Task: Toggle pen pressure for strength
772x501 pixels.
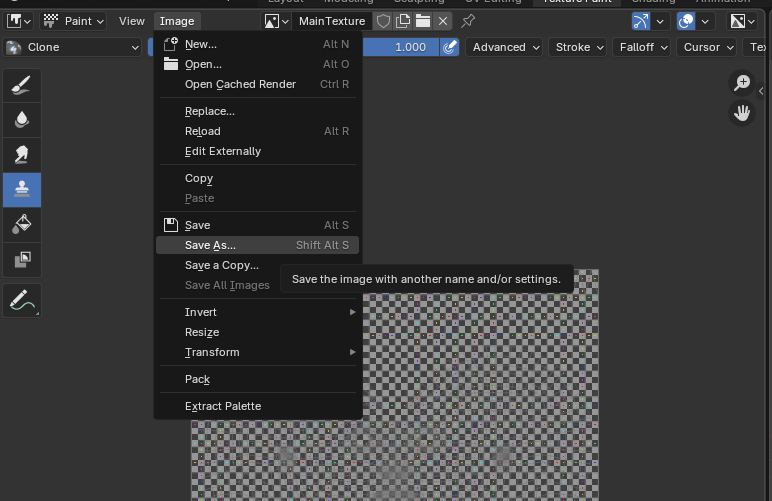Action: [x=449, y=47]
